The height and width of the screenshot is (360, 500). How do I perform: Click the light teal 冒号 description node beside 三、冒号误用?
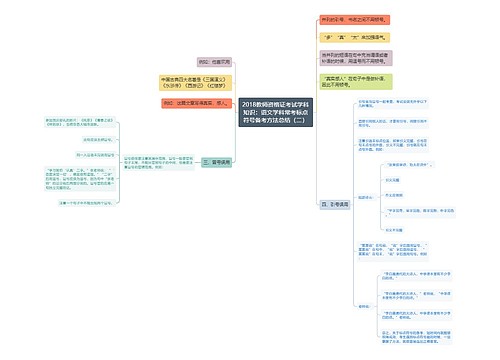point(159,163)
